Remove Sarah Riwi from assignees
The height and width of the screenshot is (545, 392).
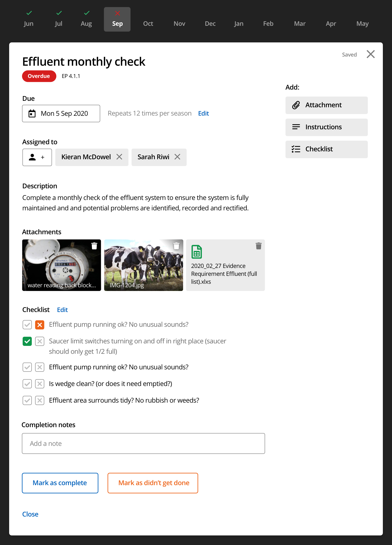pos(177,157)
